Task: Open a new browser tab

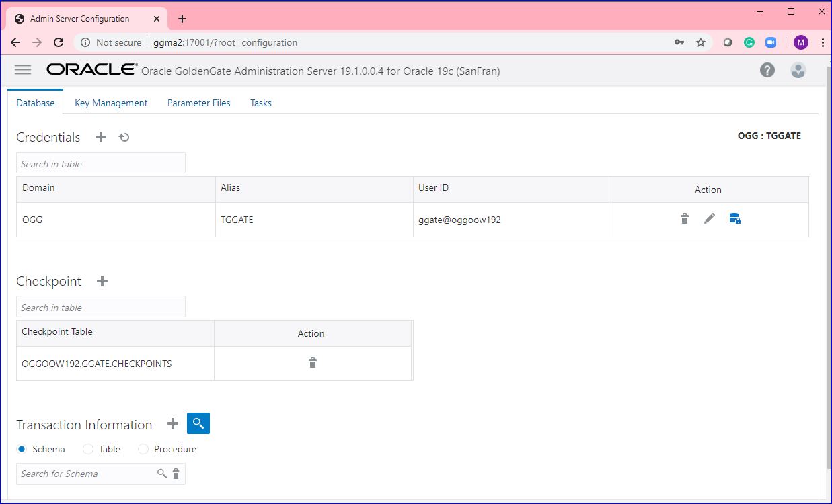Action: [x=182, y=19]
